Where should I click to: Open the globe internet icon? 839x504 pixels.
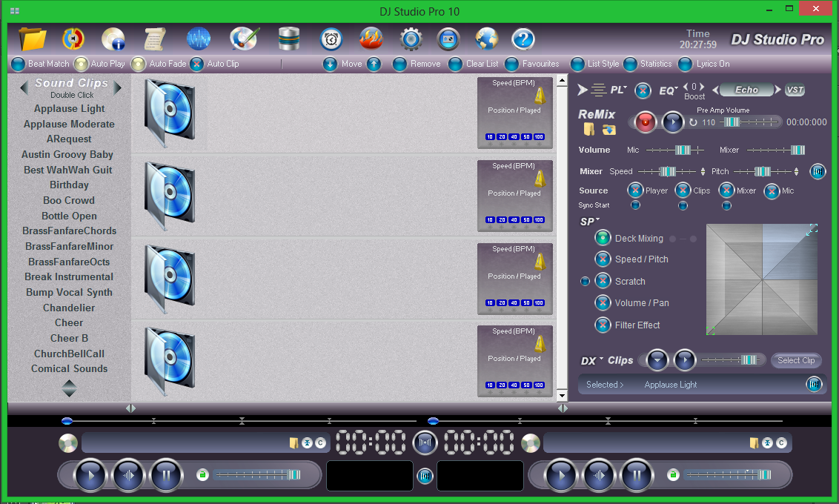click(486, 39)
